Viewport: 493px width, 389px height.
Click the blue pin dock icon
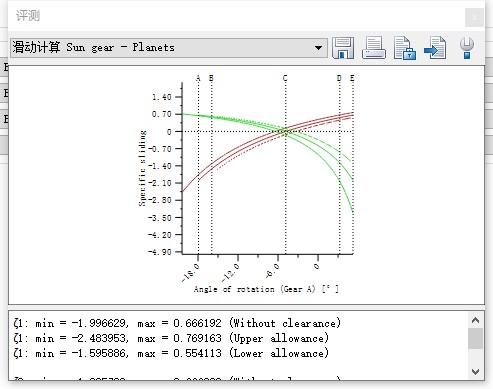(467, 48)
